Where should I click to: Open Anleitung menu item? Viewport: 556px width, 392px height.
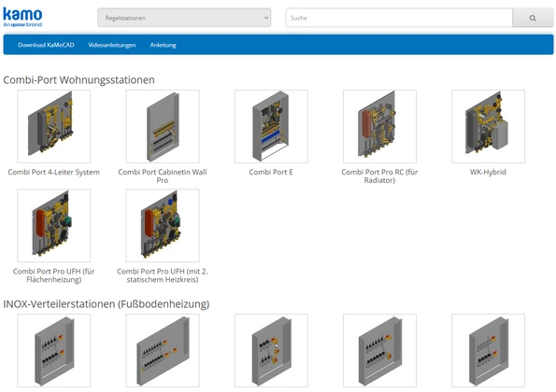[164, 45]
